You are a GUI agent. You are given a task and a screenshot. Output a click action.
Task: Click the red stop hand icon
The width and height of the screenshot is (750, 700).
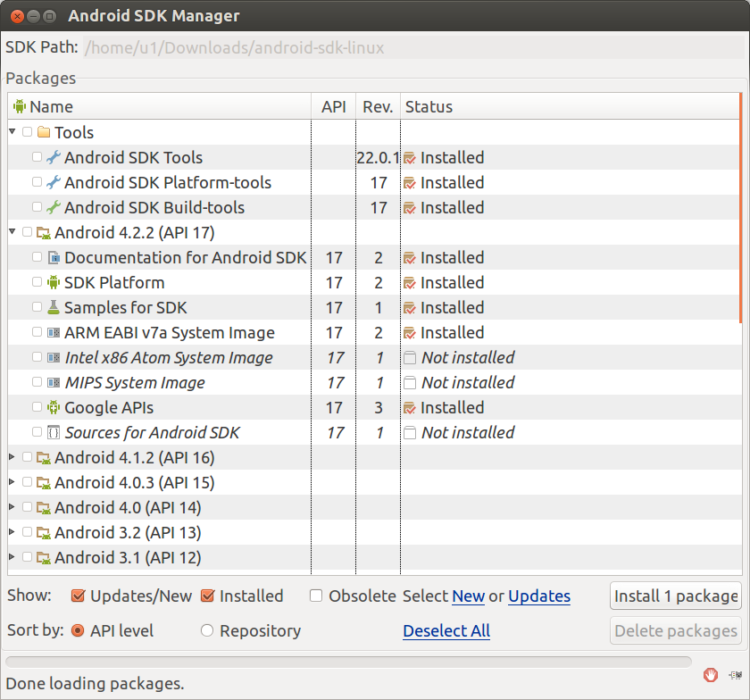711,675
